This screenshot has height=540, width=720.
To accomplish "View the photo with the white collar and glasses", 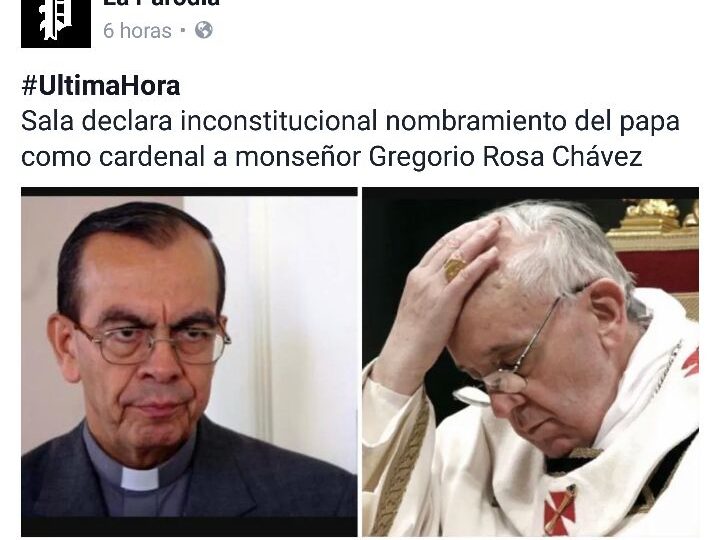I will pyautogui.click(x=189, y=362).
